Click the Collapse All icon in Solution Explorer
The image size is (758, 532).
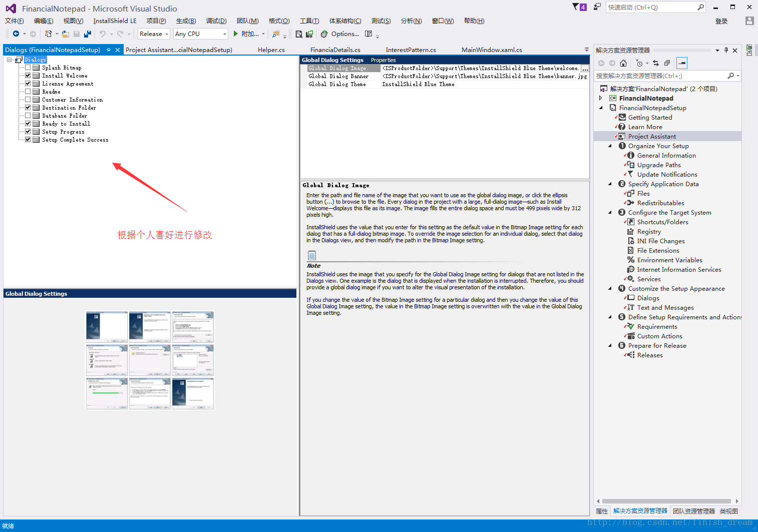(667, 63)
